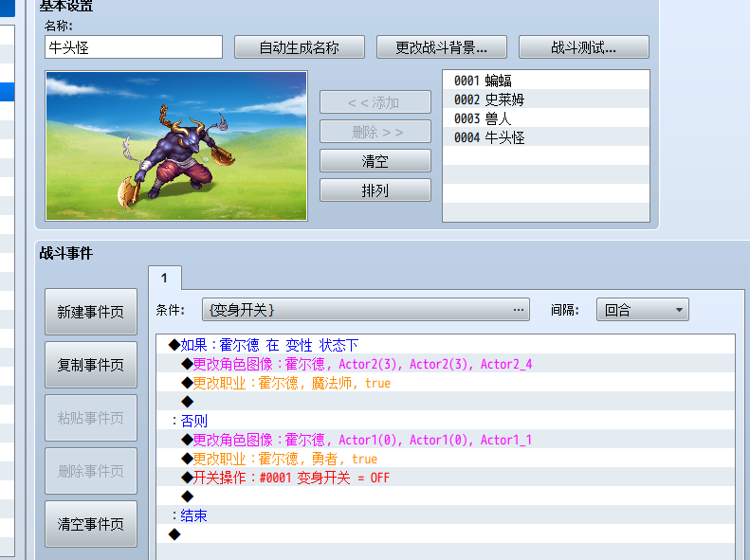Viewport: 750px width, 560px height.
Task: Click the 名称 input field containing 牛头怪
Action: (134, 47)
